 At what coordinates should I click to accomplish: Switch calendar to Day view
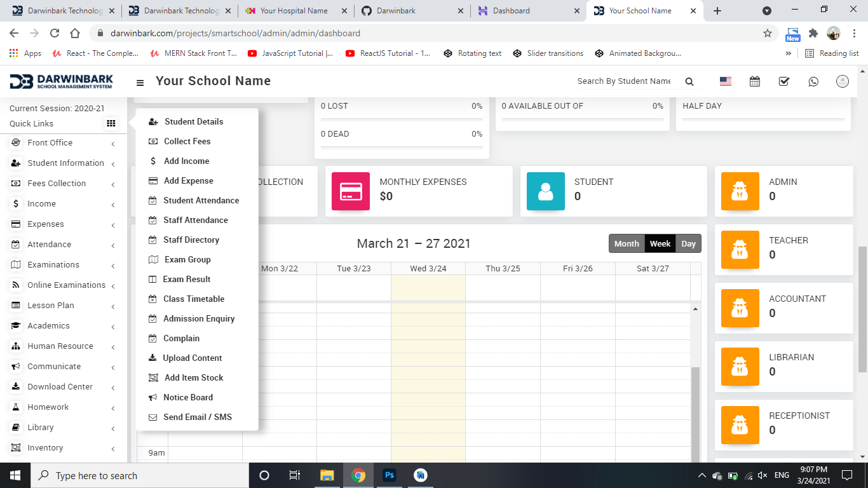pos(688,244)
